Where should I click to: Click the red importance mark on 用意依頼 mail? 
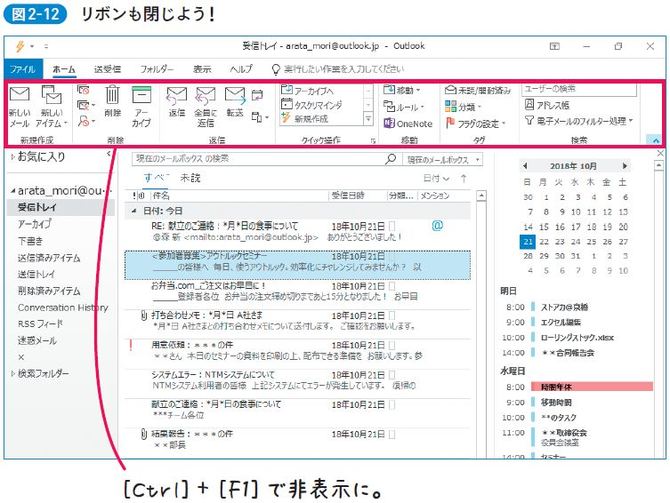coord(131,345)
